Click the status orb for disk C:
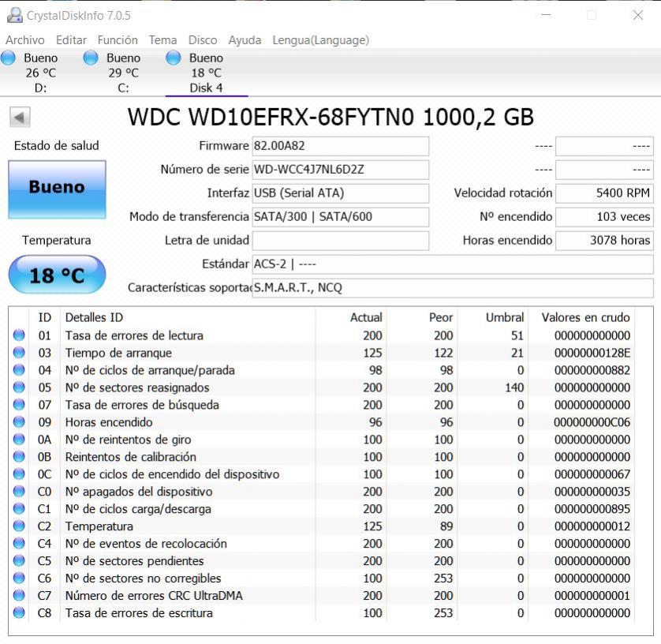Viewport: 661px width, 644px height. coord(91,58)
